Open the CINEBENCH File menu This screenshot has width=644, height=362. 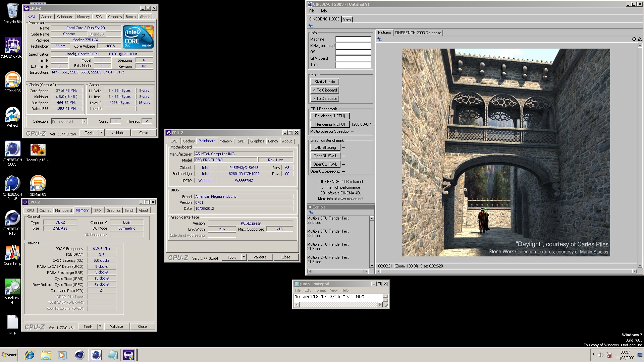(312, 11)
